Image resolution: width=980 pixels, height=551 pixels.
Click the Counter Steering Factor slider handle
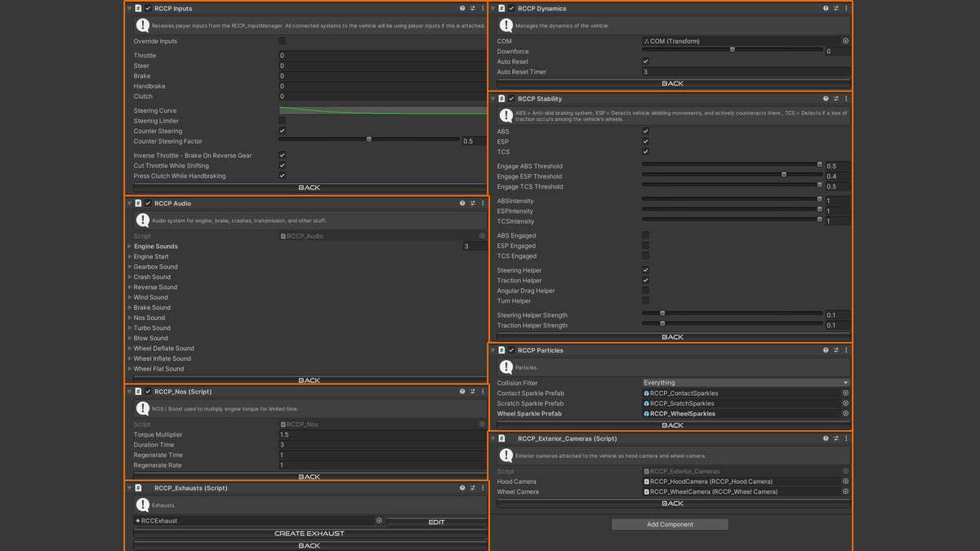click(369, 140)
